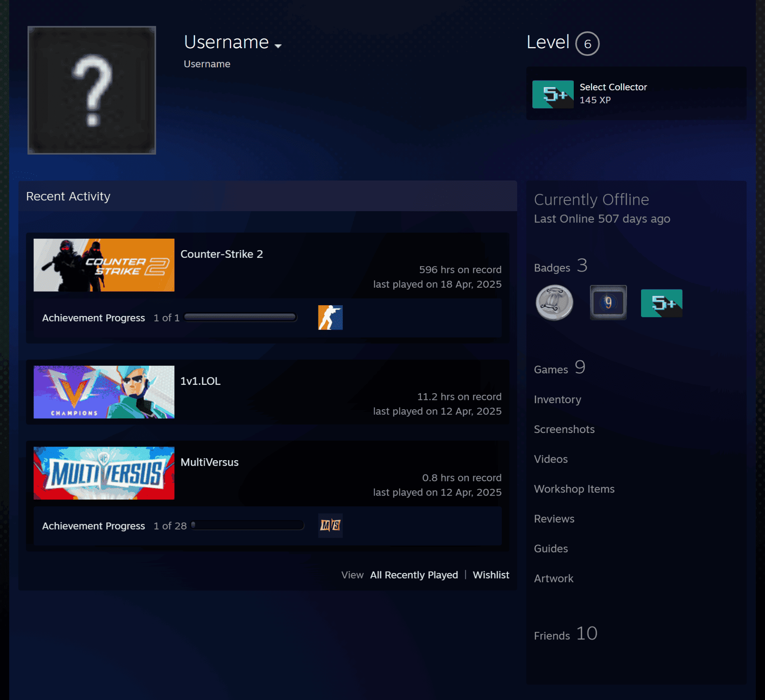
Task: Open the Select Collector badge title
Action: pos(613,87)
